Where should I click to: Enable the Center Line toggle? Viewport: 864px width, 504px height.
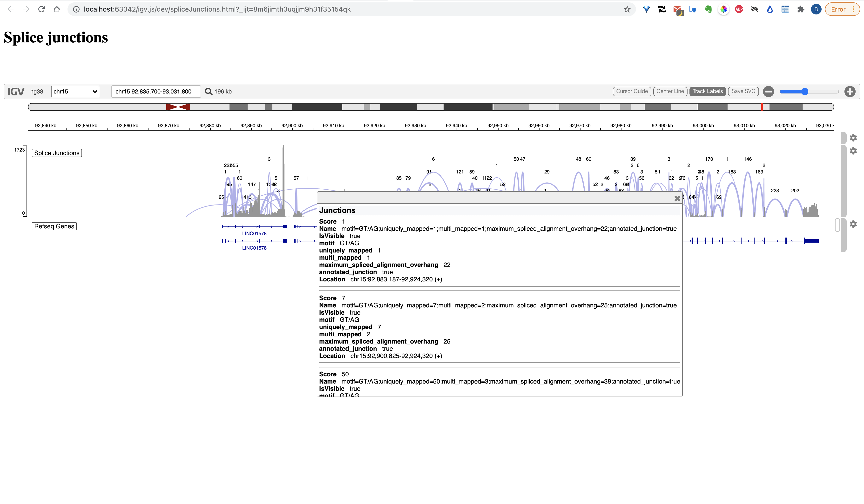pyautogui.click(x=670, y=92)
